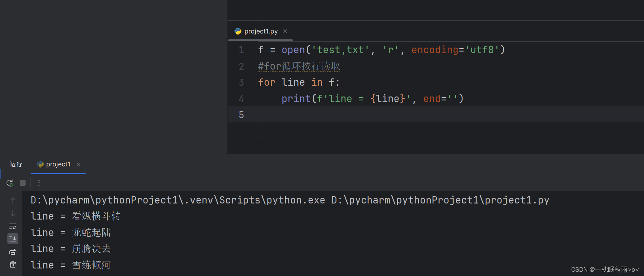Viewport: 644px width, 276px height.
Task: Click Python icon on project1 run tab
Action: coord(40,164)
